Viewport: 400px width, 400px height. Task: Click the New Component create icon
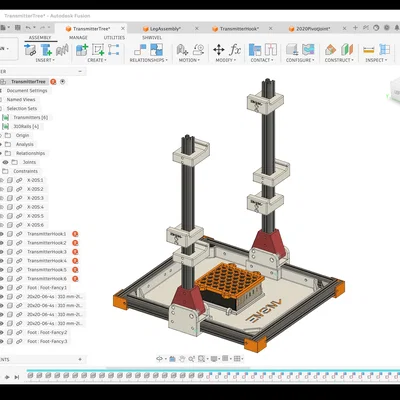coord(82,50)
